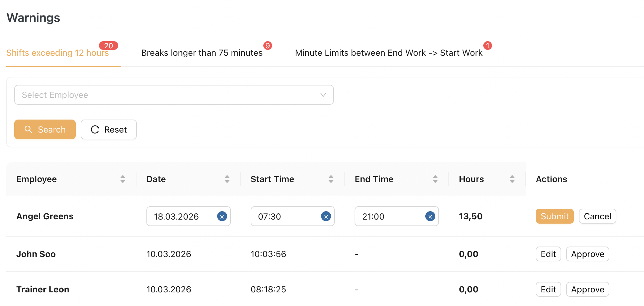Approve Trainer Leon's shift
644x306 pixels.
(587, 289)
